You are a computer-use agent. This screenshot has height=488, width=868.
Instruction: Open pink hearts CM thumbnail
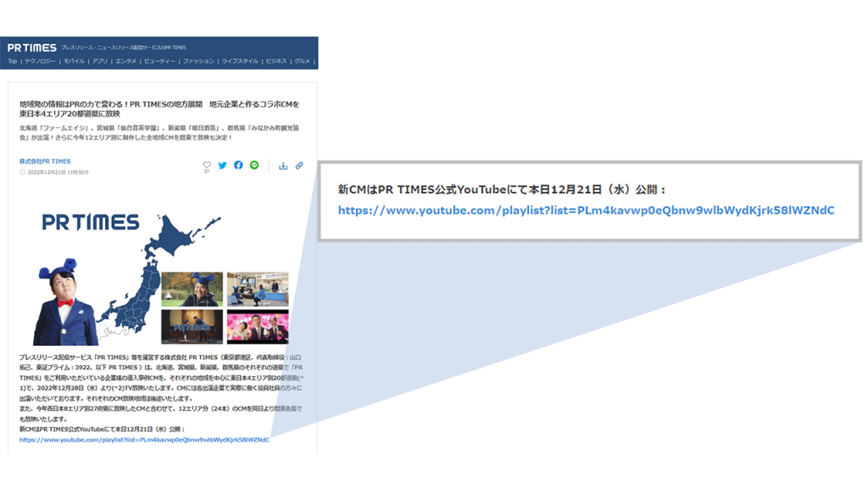coord(258,327)
